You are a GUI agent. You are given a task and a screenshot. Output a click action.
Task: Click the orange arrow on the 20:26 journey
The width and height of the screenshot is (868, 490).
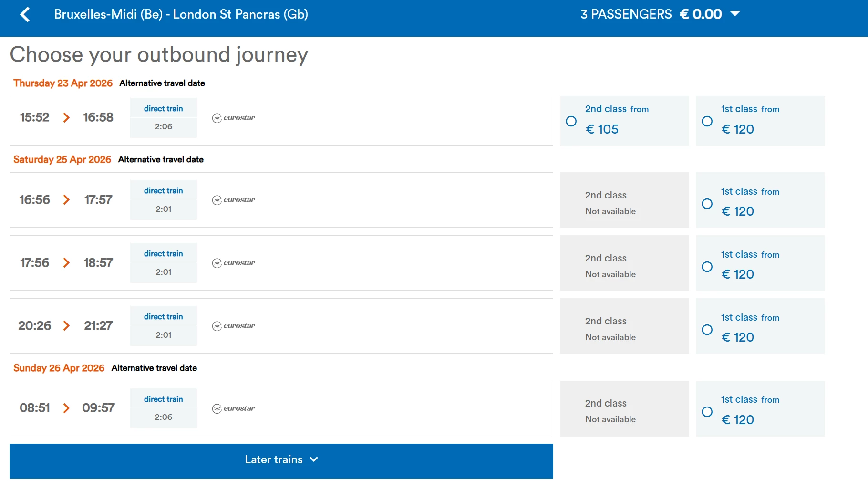[x=66, y=326]
